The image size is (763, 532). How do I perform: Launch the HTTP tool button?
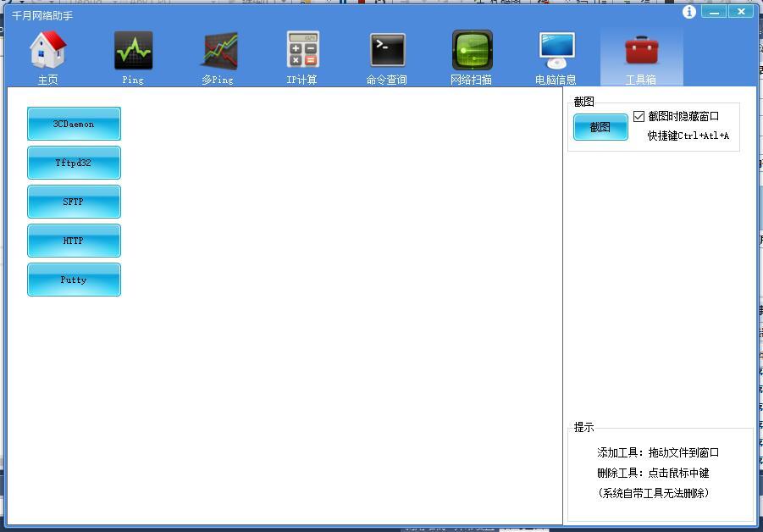(x=74, y=241)
